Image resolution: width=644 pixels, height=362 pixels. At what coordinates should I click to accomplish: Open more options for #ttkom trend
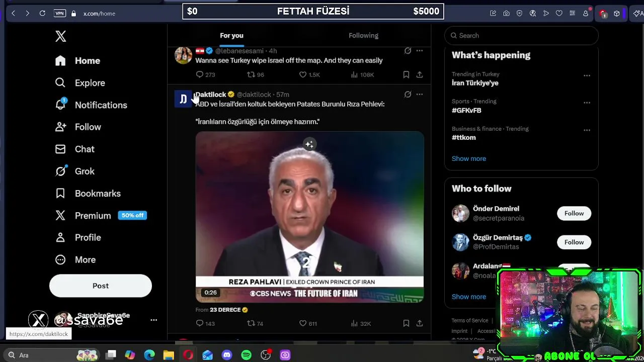[x=587, y=130]
